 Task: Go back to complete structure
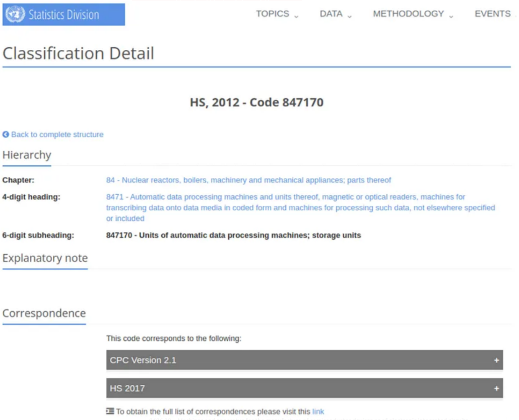(x=57, y=135)
